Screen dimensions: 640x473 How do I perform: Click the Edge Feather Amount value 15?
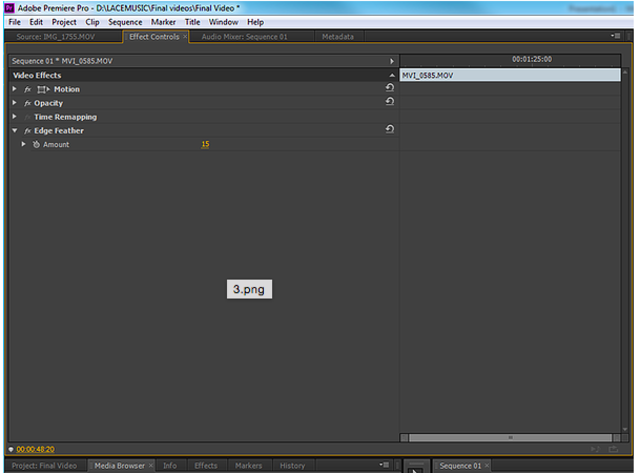[205, 144]
